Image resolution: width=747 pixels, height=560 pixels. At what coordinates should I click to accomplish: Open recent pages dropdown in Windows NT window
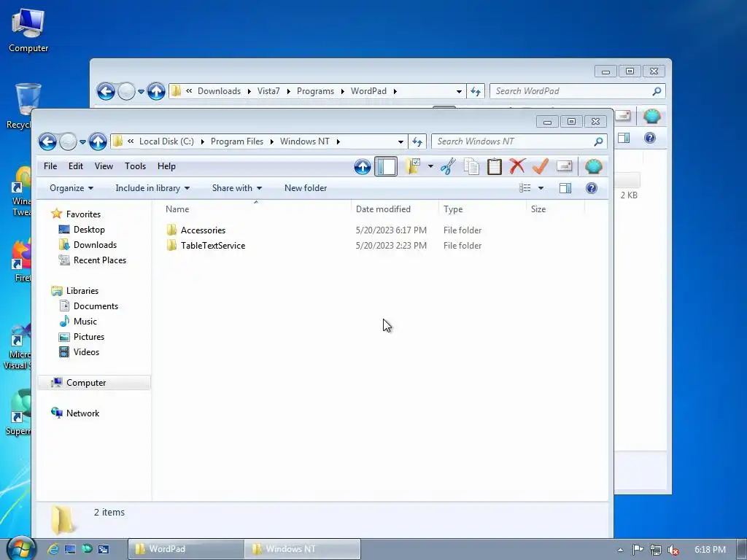coord(82,142)
